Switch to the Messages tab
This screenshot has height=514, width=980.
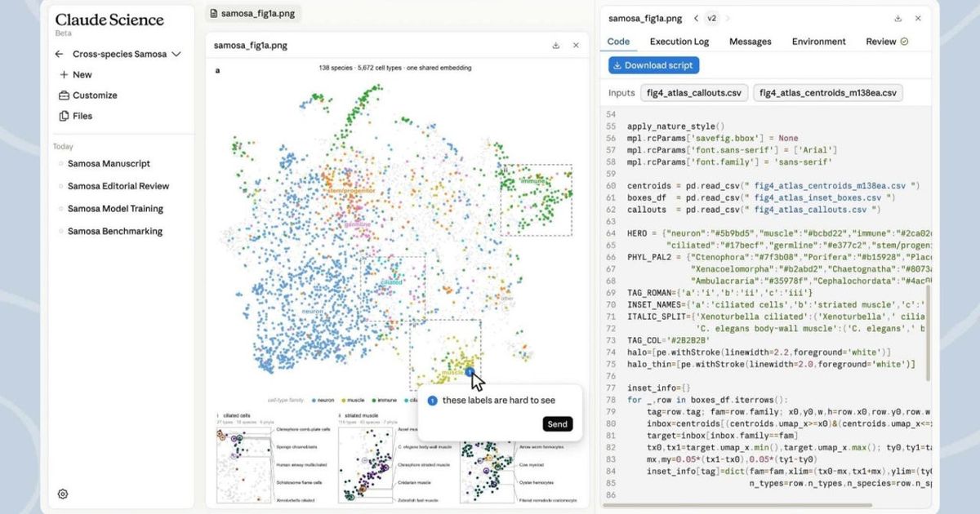[x=750, y=42]
